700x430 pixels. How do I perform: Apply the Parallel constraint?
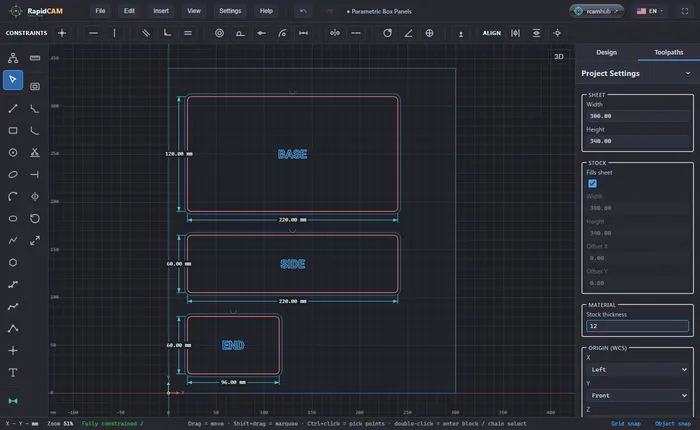pyautogui.click(x=146, y=33)
